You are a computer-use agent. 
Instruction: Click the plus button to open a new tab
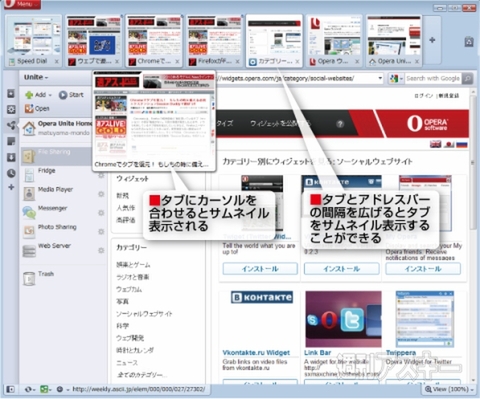pos(432,40)
